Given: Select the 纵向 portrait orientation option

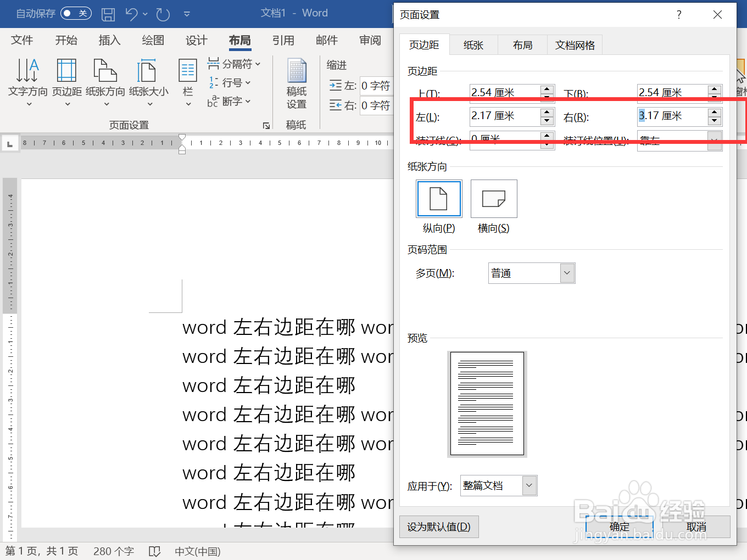Looking at the screenshot, I should click(439, 199).
